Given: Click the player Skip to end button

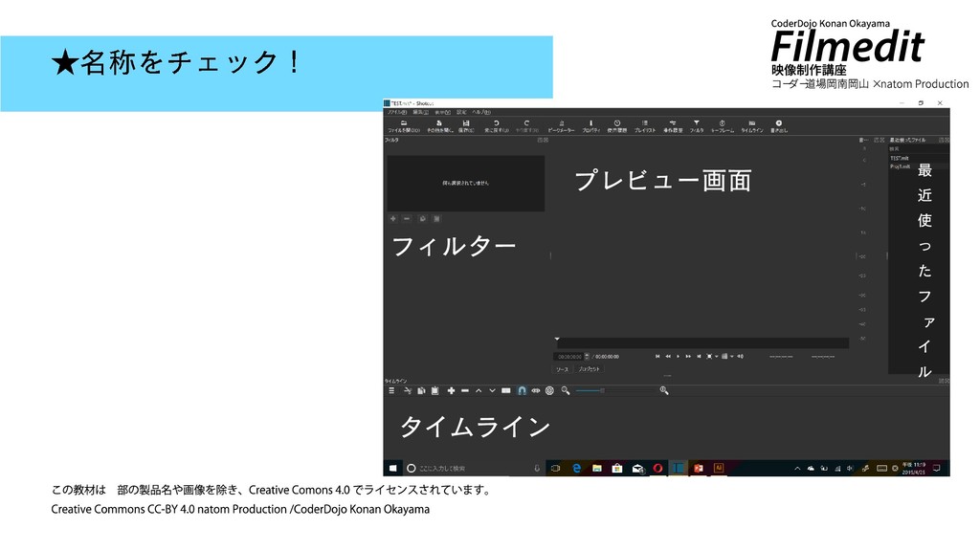Looking at the screenshot, I should [699, 356].
